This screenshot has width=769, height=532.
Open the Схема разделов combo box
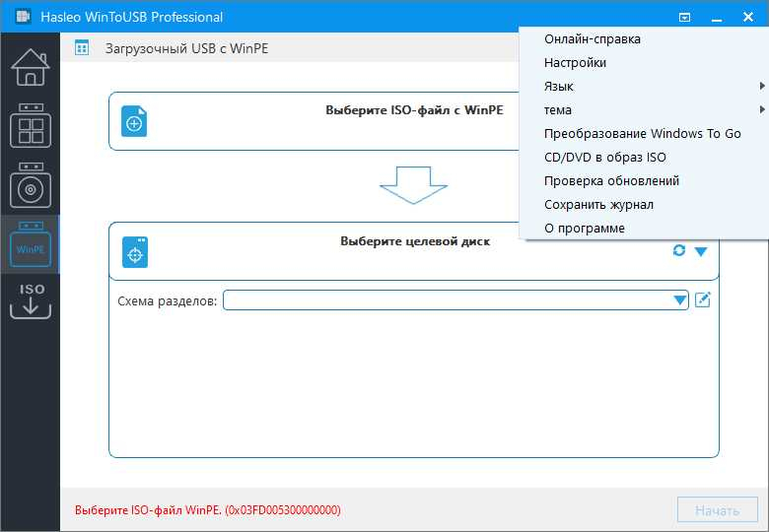pos(455,299)
